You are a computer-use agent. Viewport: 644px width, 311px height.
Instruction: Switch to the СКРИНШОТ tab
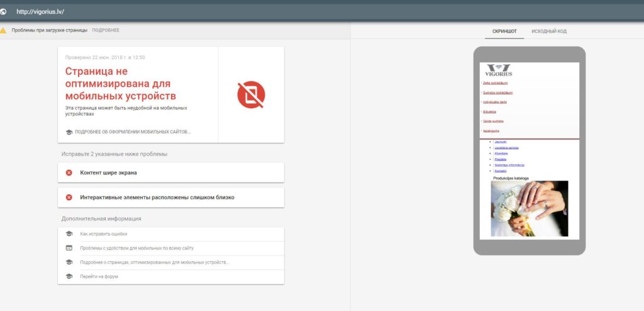[x=504, y=31]
